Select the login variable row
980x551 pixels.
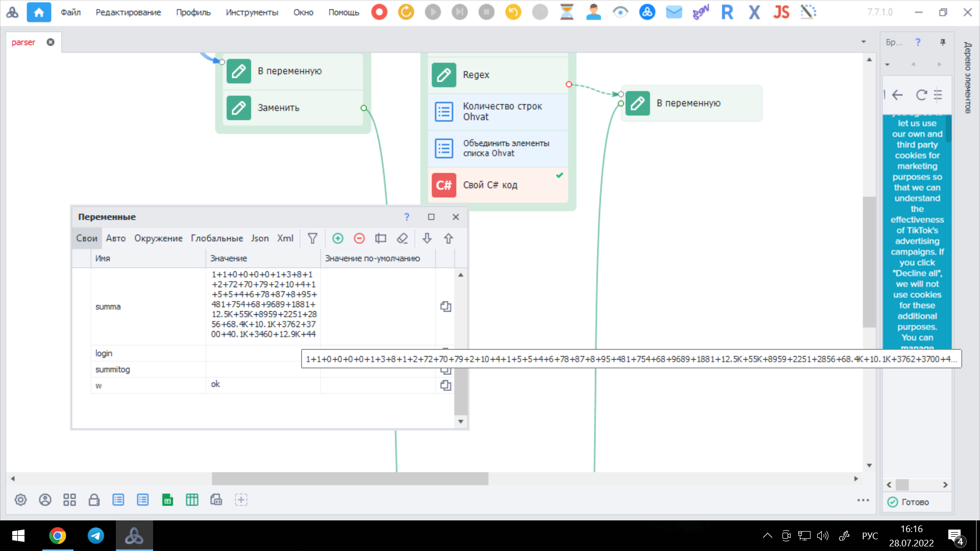[263, 354]
